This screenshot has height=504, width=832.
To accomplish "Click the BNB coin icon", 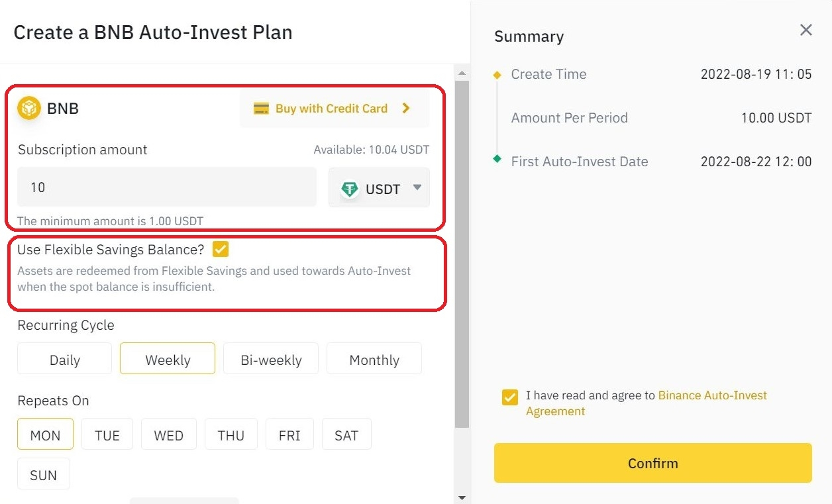I will pyautogui.click(x=29, y=108).
